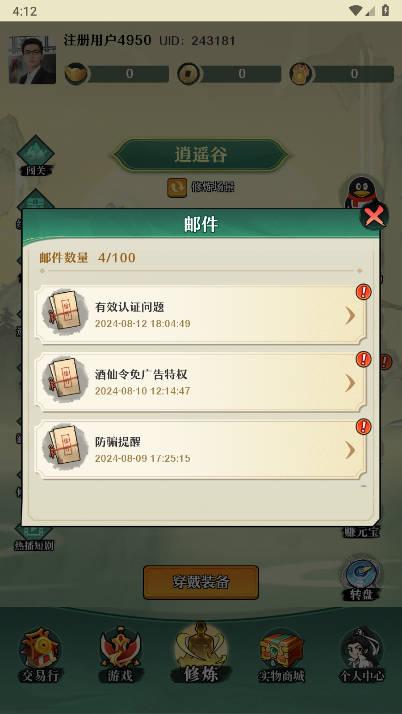Click envelope icon of 酒仙令免广告特权 mail
The height and width of the screenshot is (714, 402).
[x=65, y=380]
